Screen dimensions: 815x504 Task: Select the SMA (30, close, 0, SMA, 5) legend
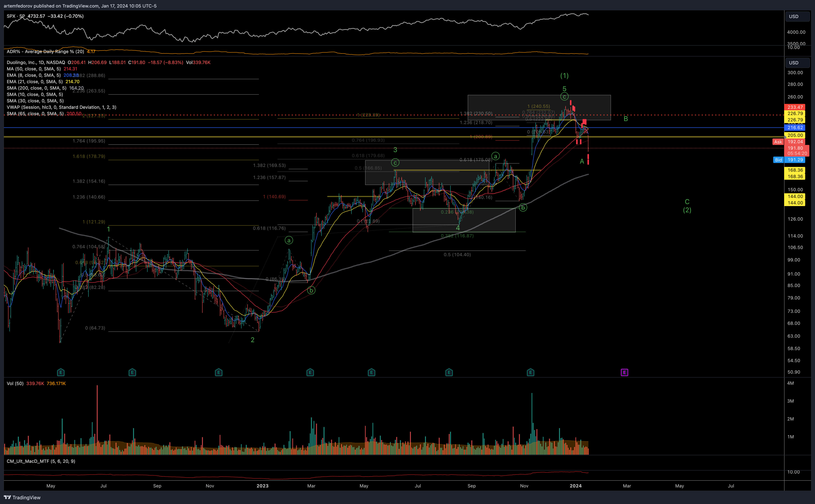click(35, 101)
